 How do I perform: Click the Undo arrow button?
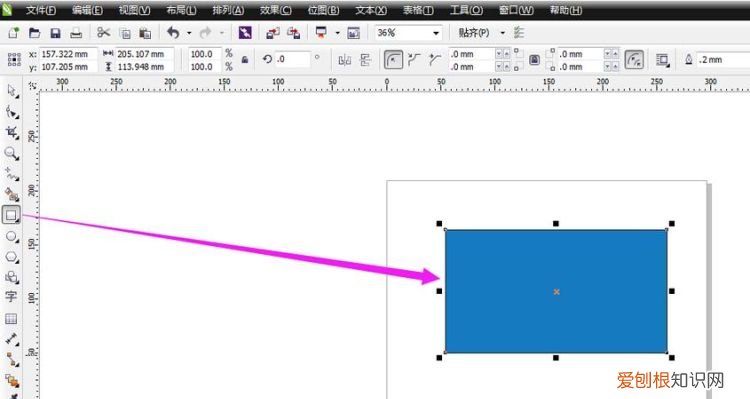173,33
